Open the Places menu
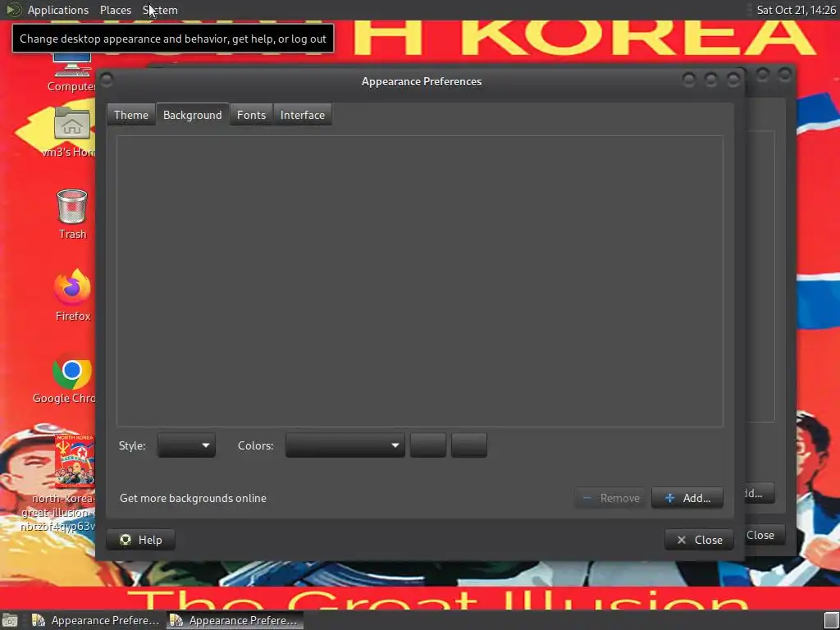Screen dimensions: 840x630 [115, 10]
